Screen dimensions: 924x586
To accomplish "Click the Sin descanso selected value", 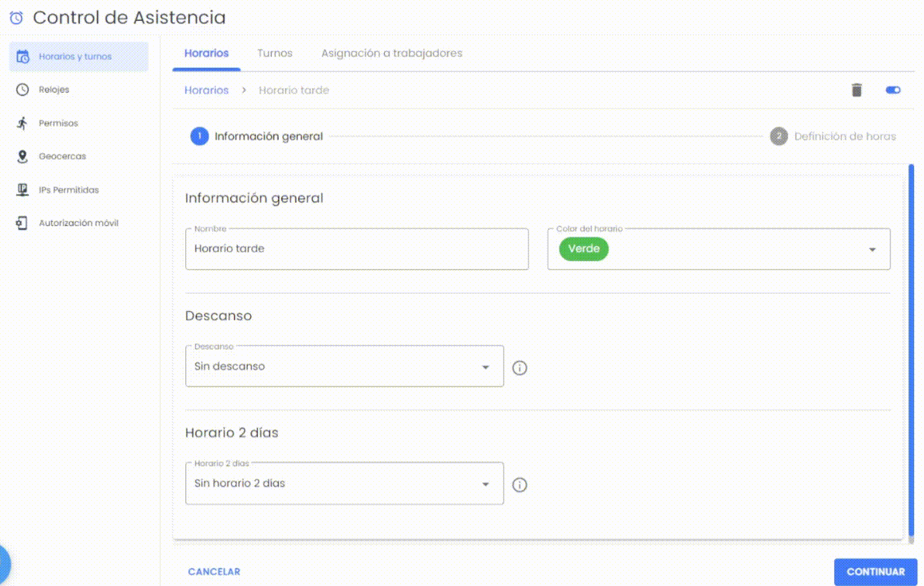I will [230, 366].
